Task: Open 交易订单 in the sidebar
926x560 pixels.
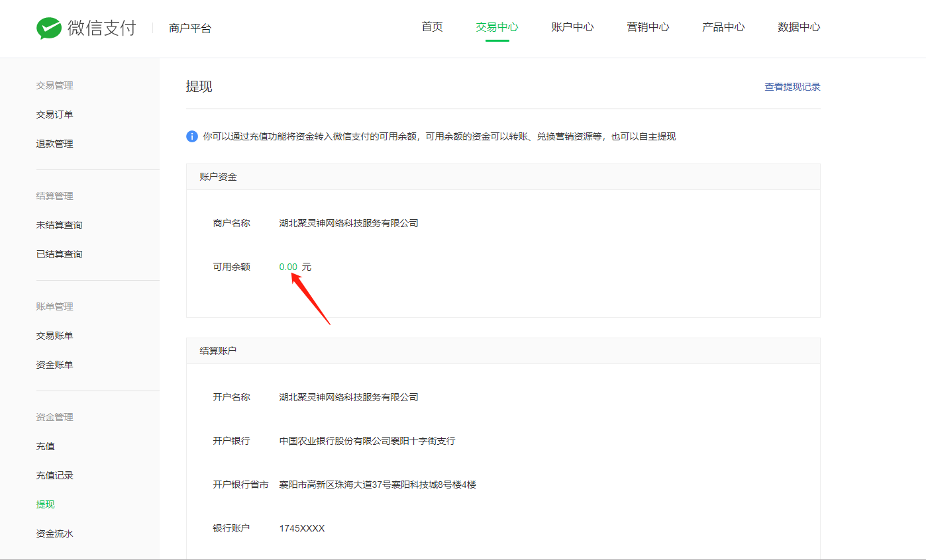Action: coord(54,115)
